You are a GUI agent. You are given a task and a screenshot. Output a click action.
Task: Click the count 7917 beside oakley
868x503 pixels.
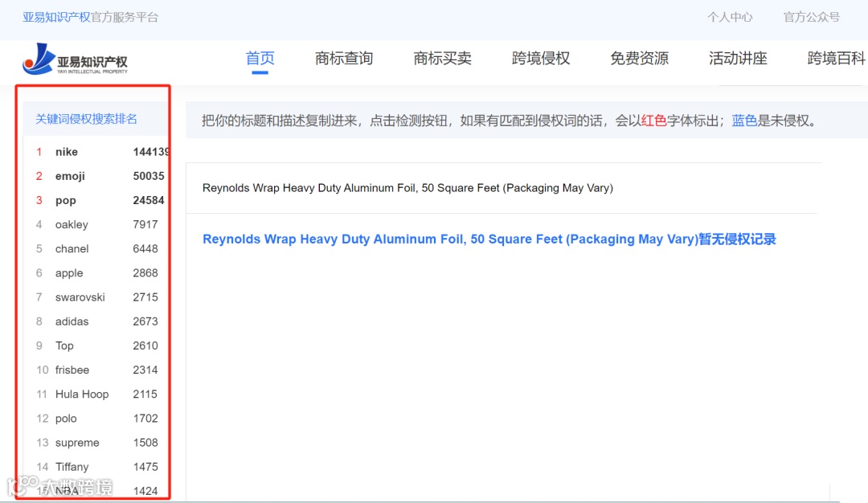point(145,225)
